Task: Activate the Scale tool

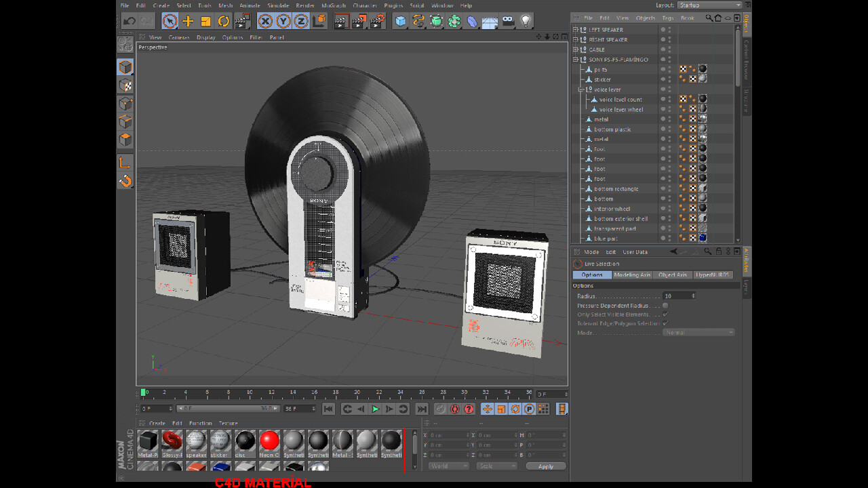Action: pyautogui.click(x=205, y=21)
